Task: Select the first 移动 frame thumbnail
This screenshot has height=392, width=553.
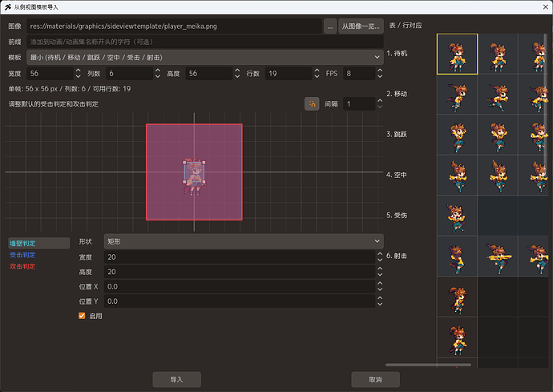Action: coord(458,95)
